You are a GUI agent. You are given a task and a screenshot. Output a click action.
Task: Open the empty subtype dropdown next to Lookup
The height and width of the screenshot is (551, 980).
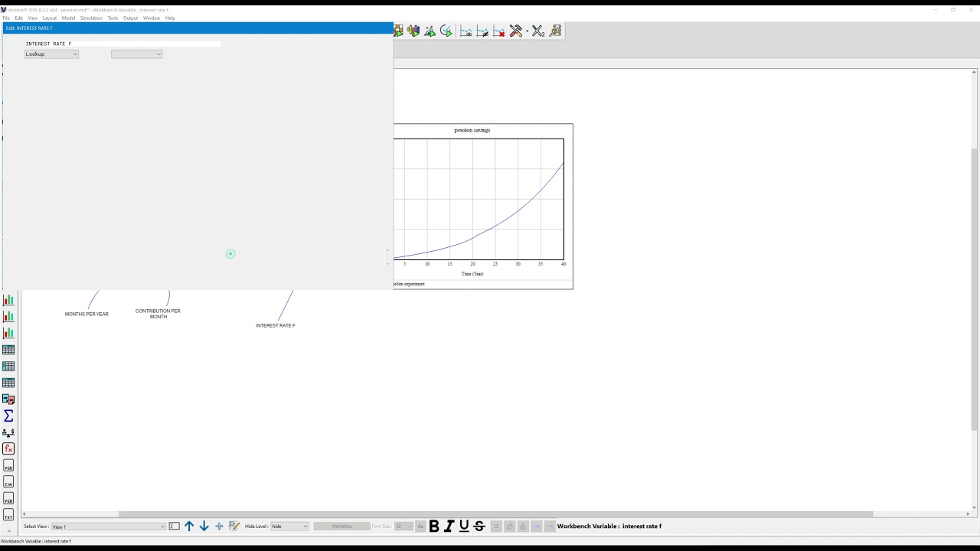click(x=136, y=54)
